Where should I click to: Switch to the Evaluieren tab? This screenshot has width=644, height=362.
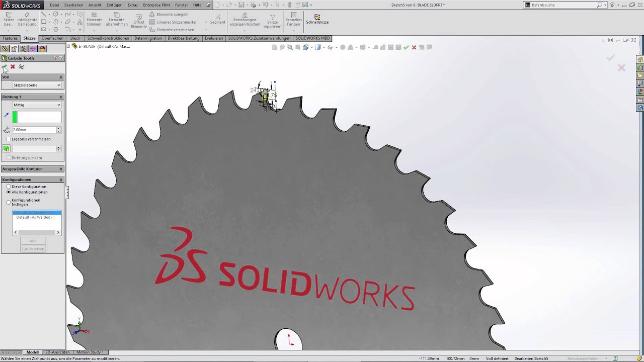coord(214,38)
